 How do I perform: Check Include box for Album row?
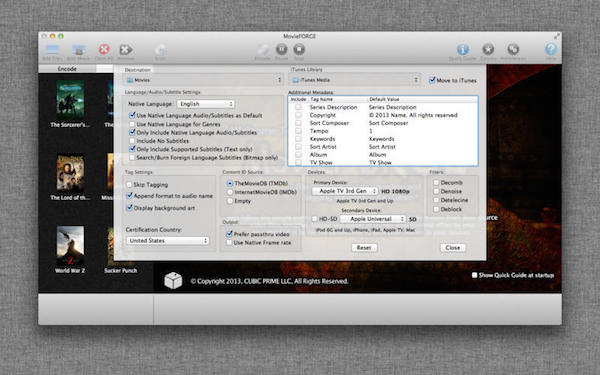[298, 155]
